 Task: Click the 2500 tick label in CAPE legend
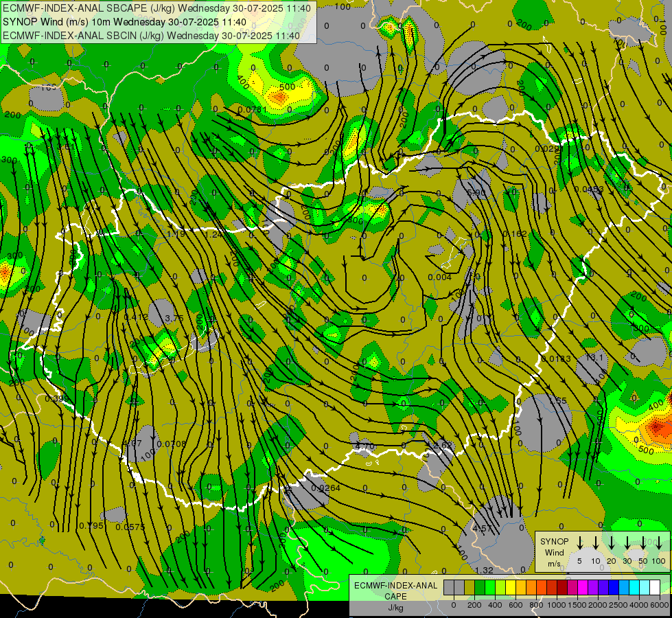[618, 605]
